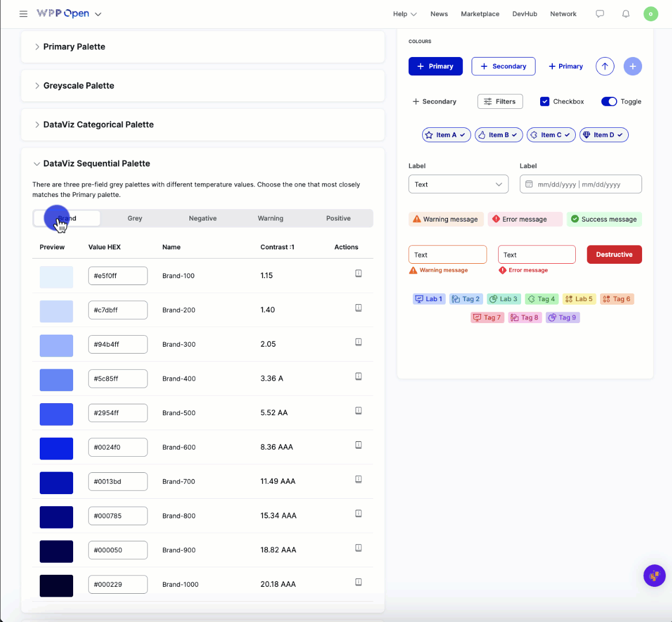This screenshot has height=622, width=672.
Task: Click the action icon for Brand-100 row
Action: tap(358, 274)
